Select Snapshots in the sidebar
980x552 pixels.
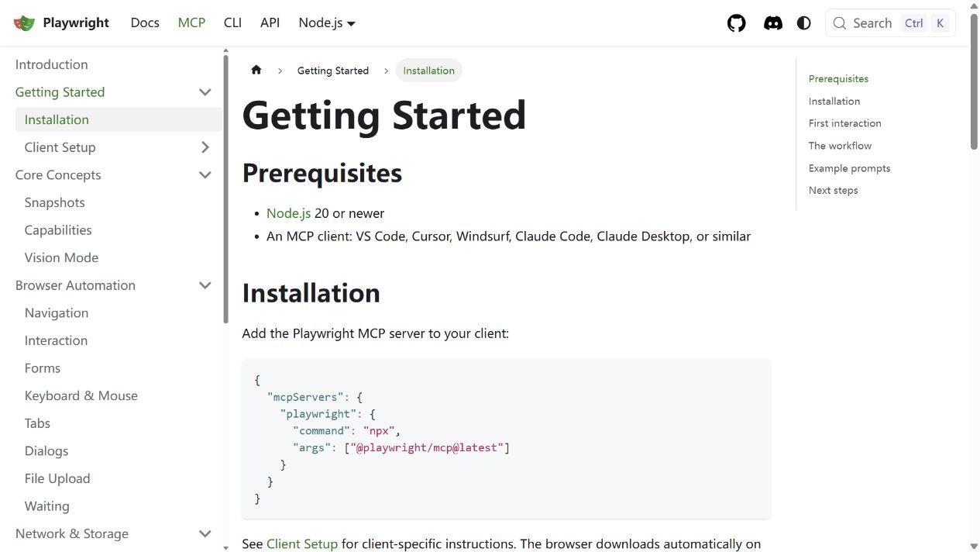[x=54, y=202]
